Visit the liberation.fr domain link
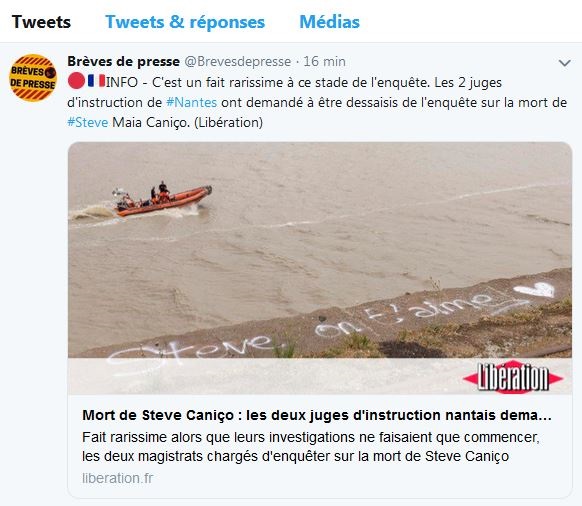The width and height of the screenshot is (582, 506). click(x=117, y=478)
